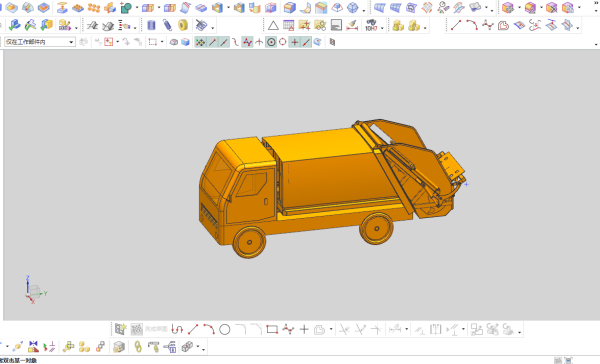
Task: Open the 10H7 tool dropdown arrow
Action: point(382,28)
